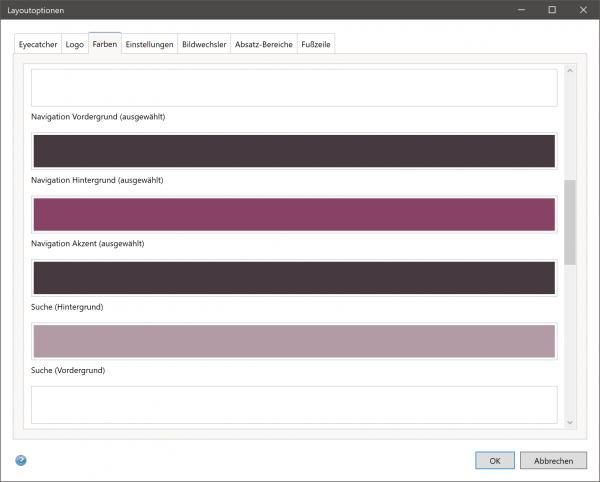The image size is (600, 482).
Task: Switch to the Absatz-Bereiche tab
Action: (263, 45)
